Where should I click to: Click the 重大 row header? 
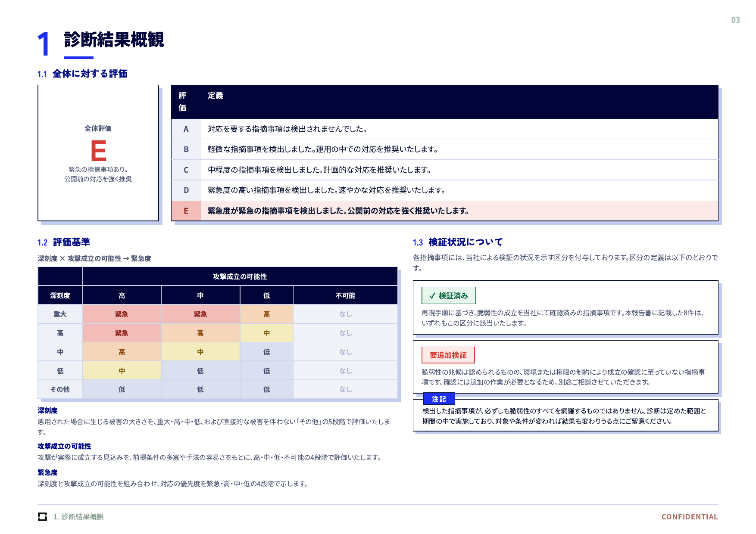(x=60, y=314)
